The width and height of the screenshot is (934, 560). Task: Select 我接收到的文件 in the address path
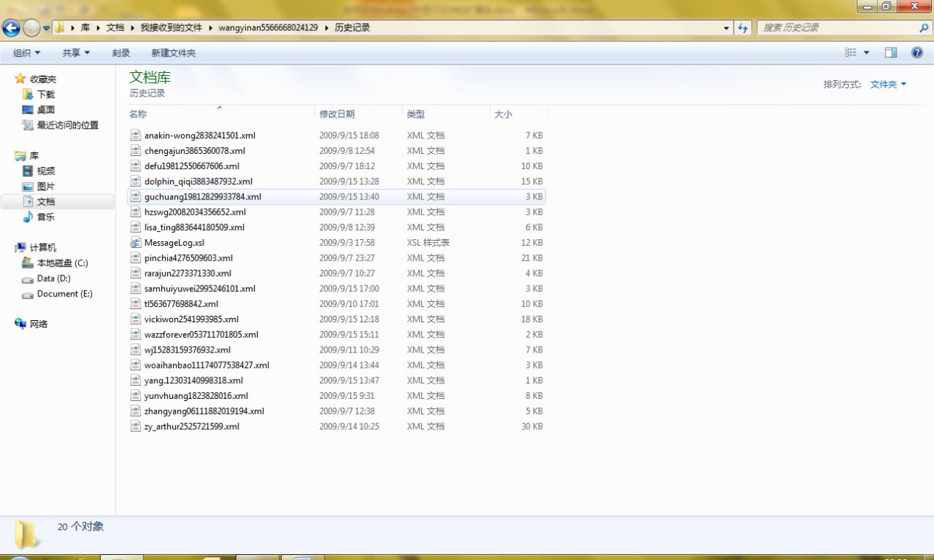(171, 28)
